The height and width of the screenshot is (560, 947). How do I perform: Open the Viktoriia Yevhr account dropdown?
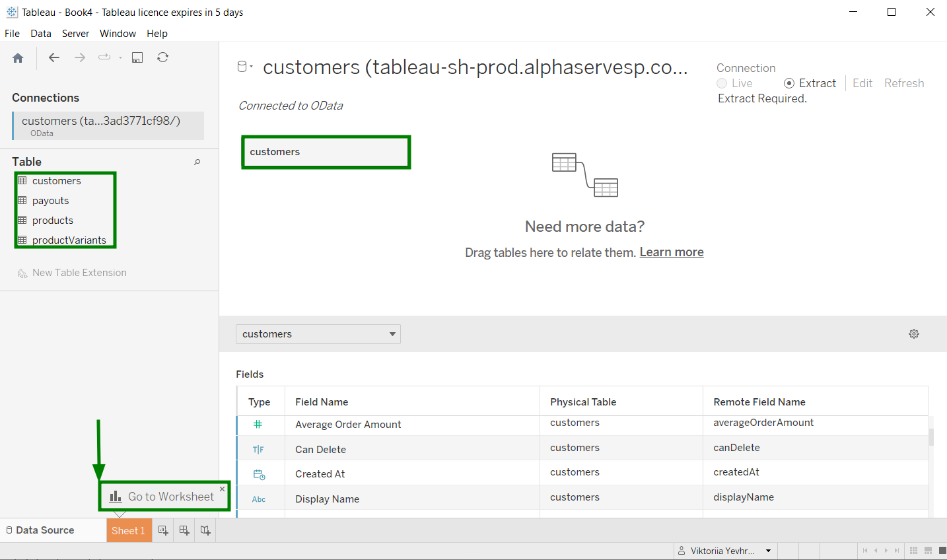click(768, 550)
